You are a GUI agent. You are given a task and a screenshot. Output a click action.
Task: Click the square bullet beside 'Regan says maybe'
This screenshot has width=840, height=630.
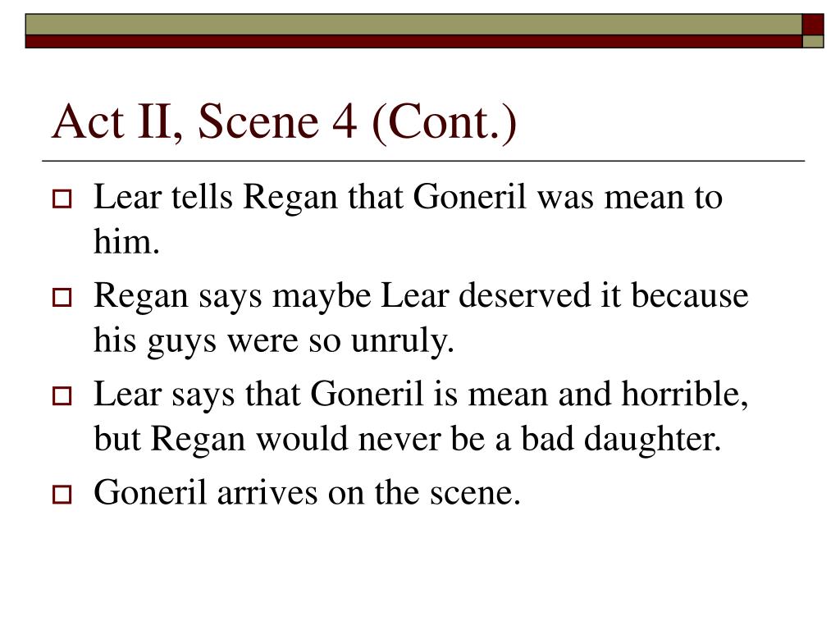tap(62, 297)
